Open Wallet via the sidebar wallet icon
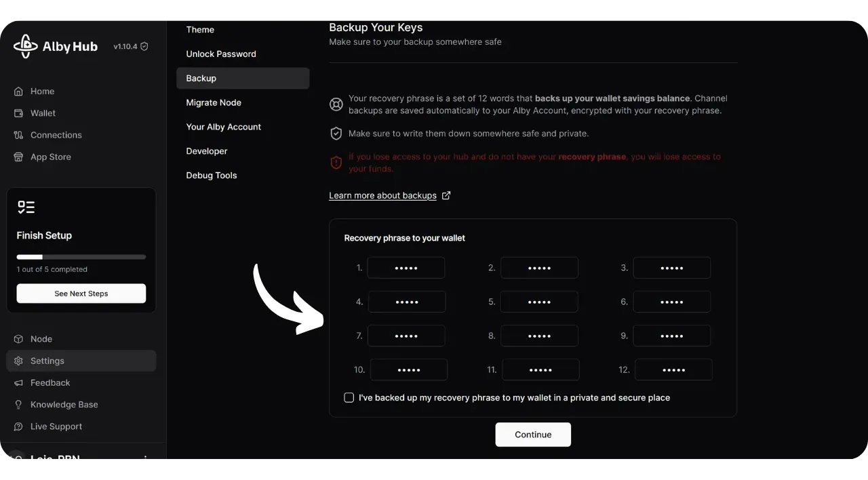This screenshot has width=868, height=480. coord(18,113)
